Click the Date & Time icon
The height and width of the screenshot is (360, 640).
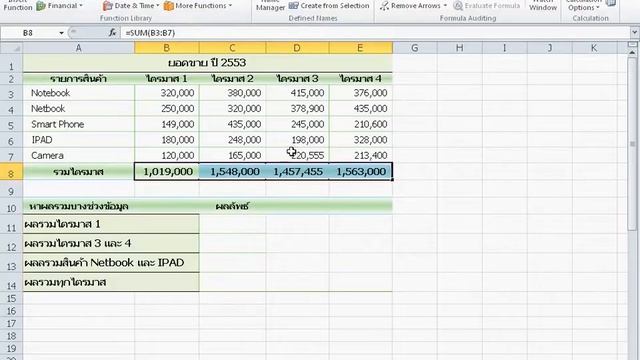(107, 6)
